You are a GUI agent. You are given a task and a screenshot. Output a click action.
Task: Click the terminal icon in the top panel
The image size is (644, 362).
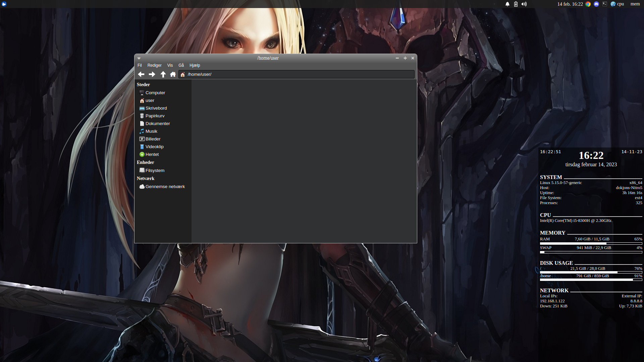[605, 4]
